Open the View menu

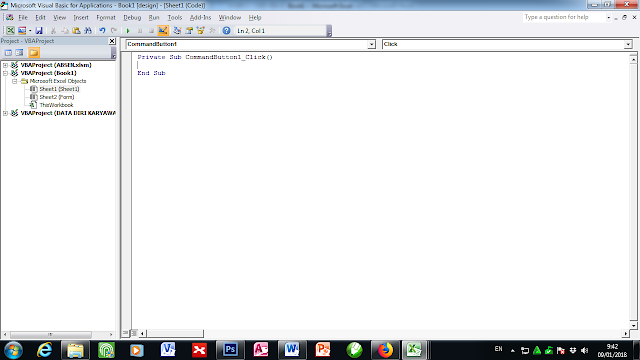60,18
